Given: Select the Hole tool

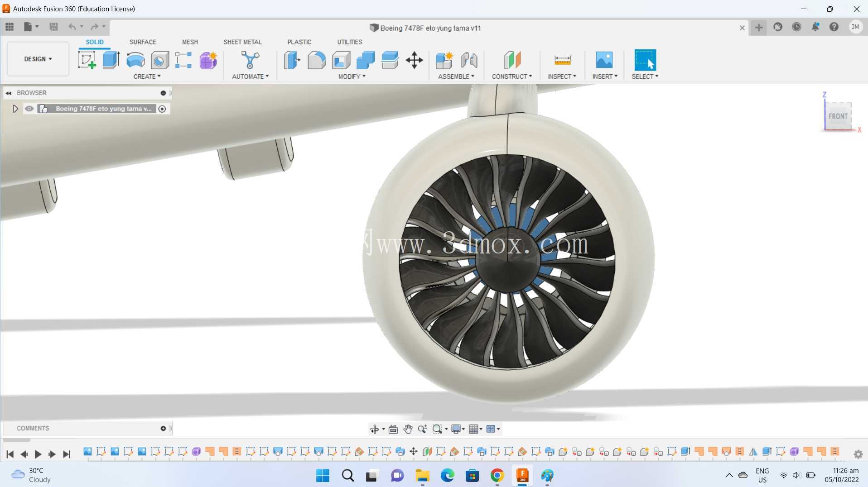Looking at the screenshot, I should tap(159, 60).
